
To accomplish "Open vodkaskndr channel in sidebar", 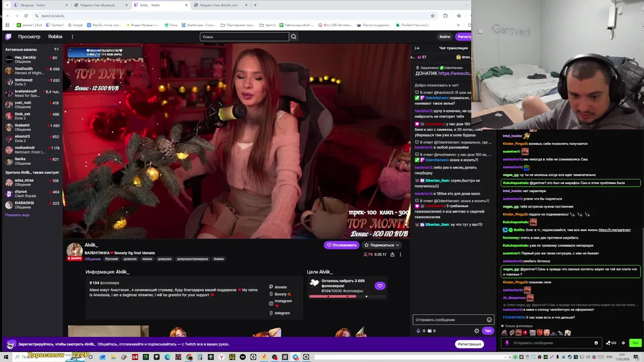I will tap(32, 149).
